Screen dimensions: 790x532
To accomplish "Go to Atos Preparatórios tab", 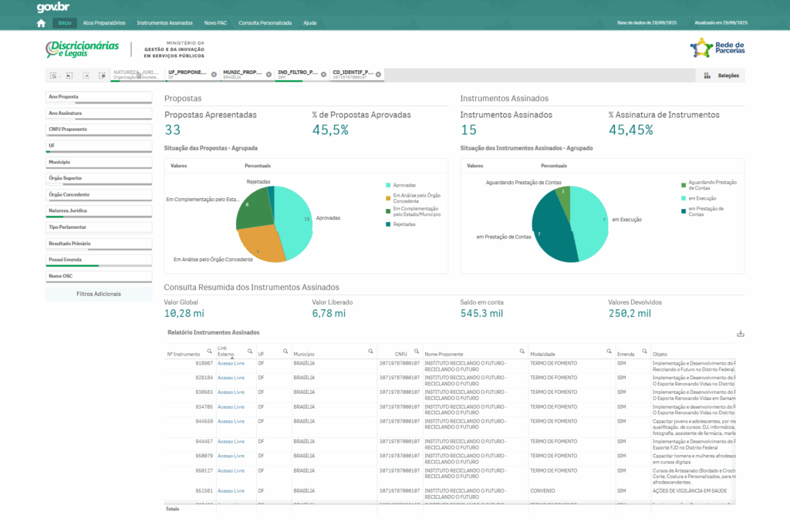I will click(104, 23).
